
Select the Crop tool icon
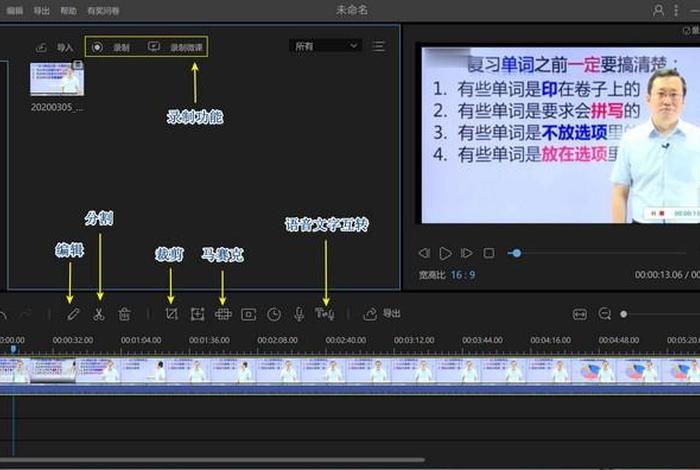(x=171, y=314)
